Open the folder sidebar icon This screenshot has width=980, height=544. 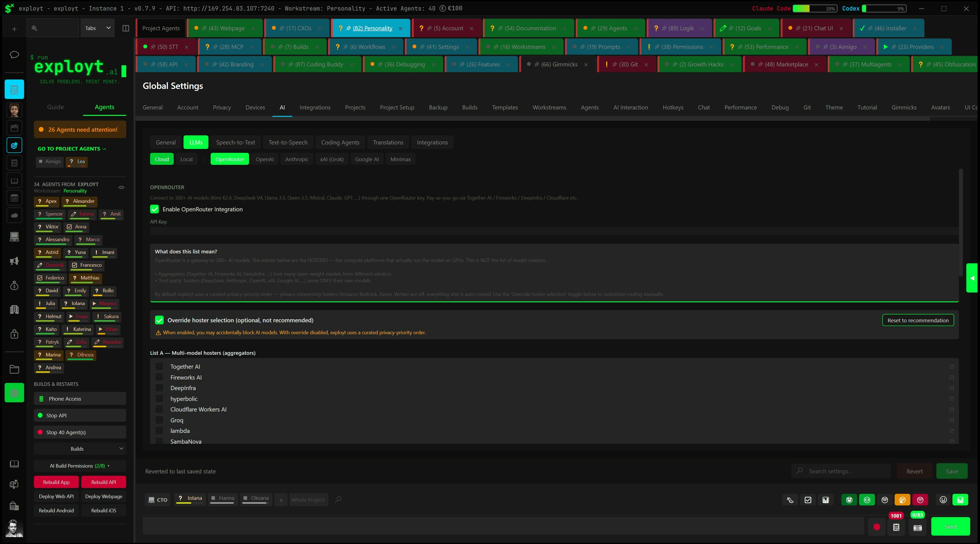(x=14, y=369)
